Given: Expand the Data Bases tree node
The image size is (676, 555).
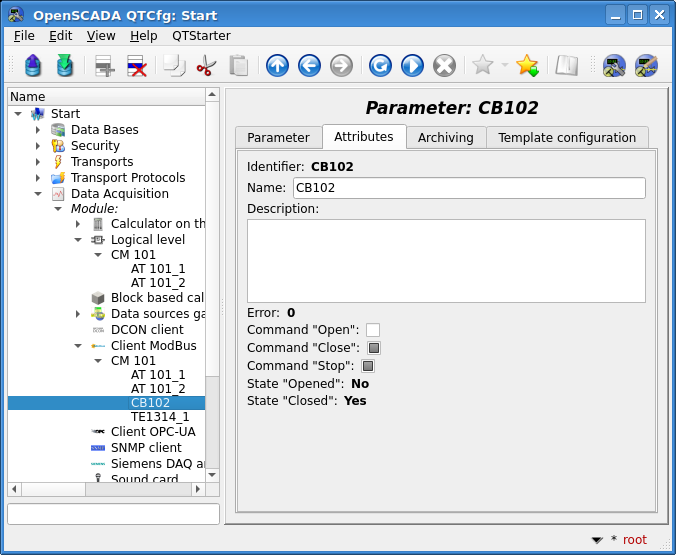Looking at the screenshot, I should [38, 130].
